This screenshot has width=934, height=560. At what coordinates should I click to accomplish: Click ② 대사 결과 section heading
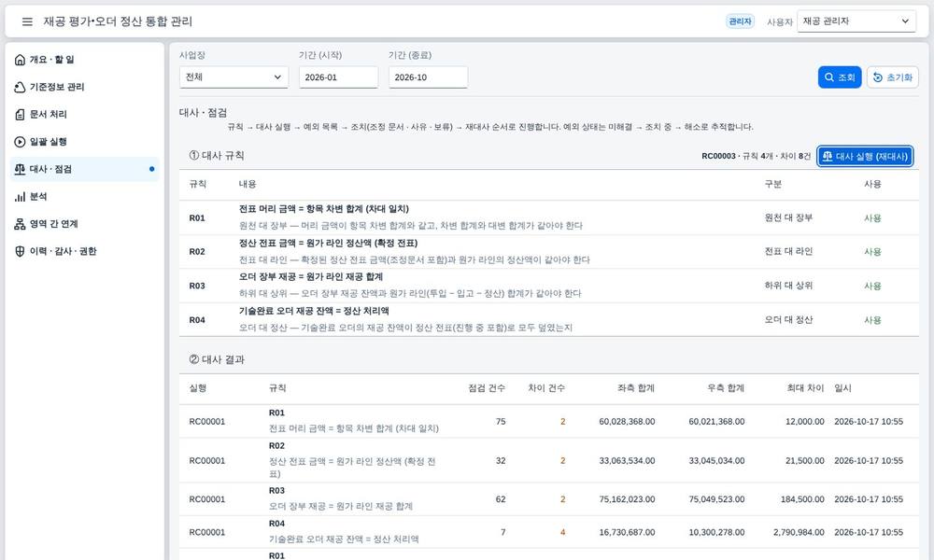pos(217,359)
